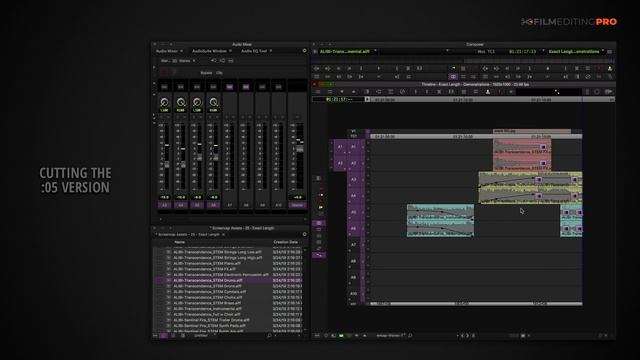Click the Master volume fader in Audio Mixer
This screenshot has height=360, width=640.
[300, 149]
